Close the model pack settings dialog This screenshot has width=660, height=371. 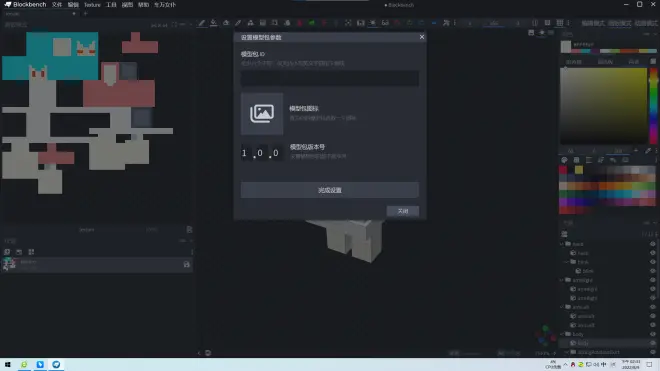(422, 37)
